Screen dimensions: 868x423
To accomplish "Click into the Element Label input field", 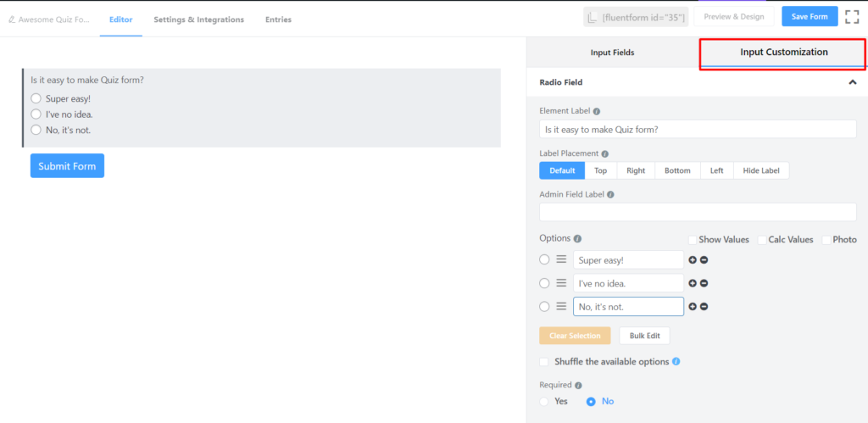I will coord(698,130).
